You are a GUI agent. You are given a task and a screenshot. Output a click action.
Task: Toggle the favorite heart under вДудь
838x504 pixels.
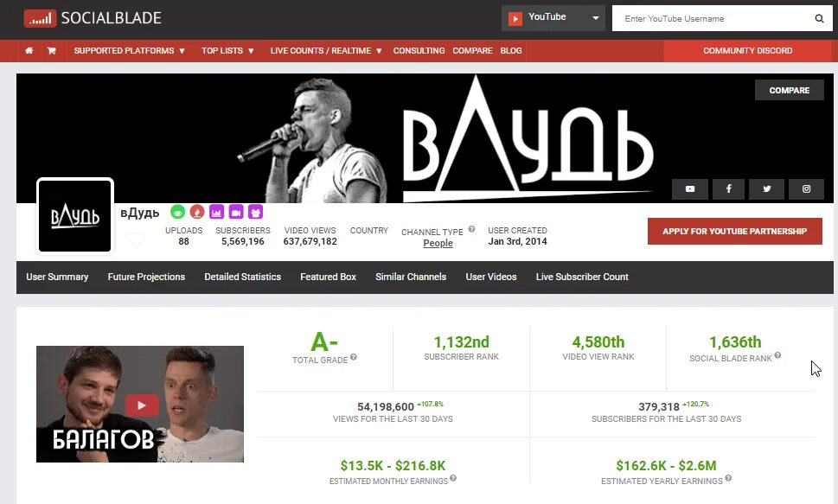[x=137, y=239]
